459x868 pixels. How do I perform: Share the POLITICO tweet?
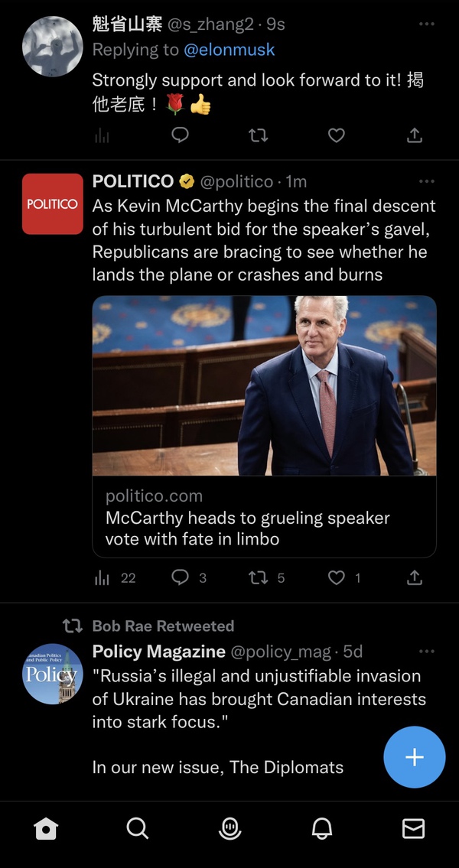[415, 578]
